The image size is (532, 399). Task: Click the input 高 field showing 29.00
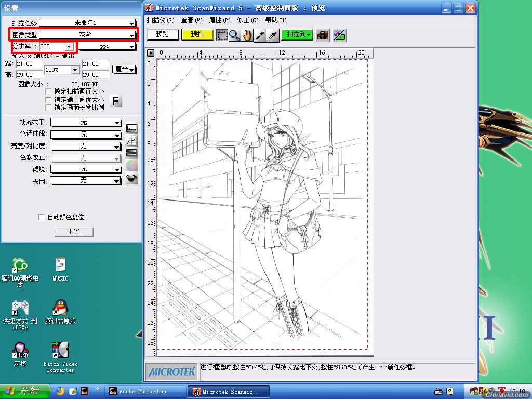coord(29,75)
